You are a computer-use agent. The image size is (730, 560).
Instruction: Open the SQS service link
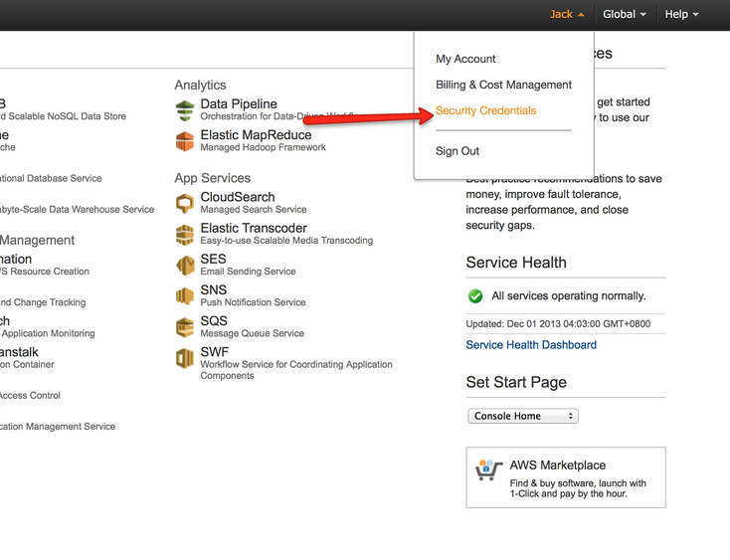214,321
